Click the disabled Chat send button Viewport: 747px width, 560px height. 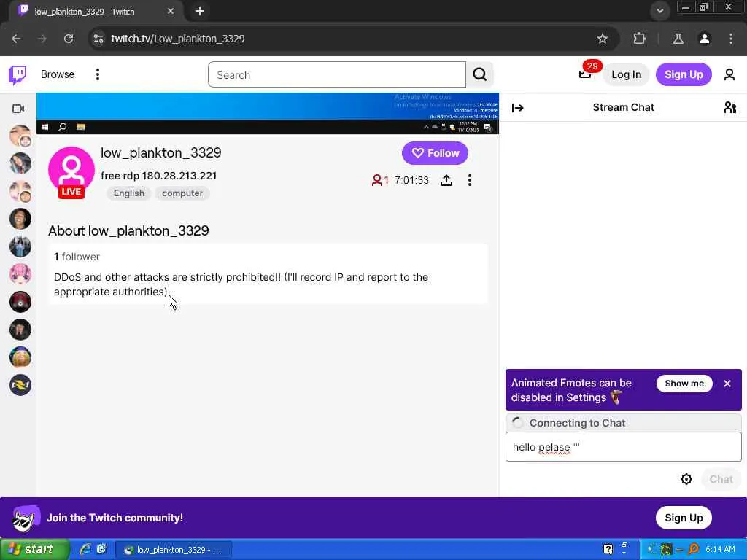tap(721, 479)
